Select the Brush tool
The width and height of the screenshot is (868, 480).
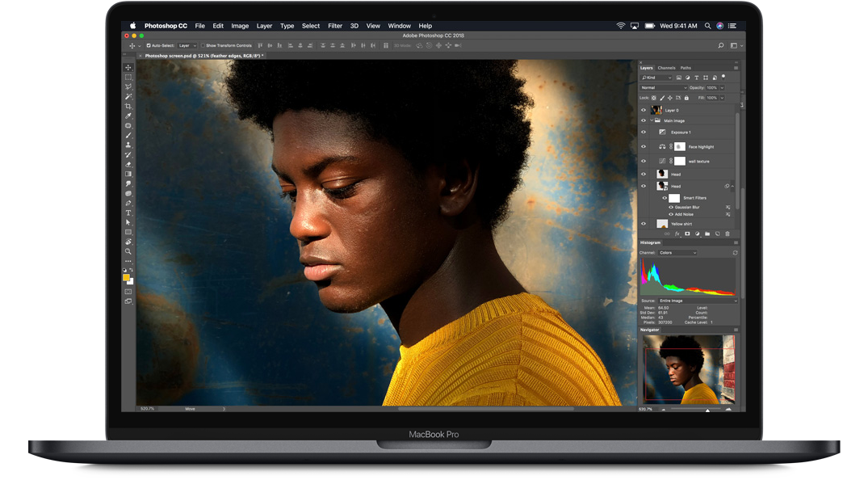click(128, 135)
